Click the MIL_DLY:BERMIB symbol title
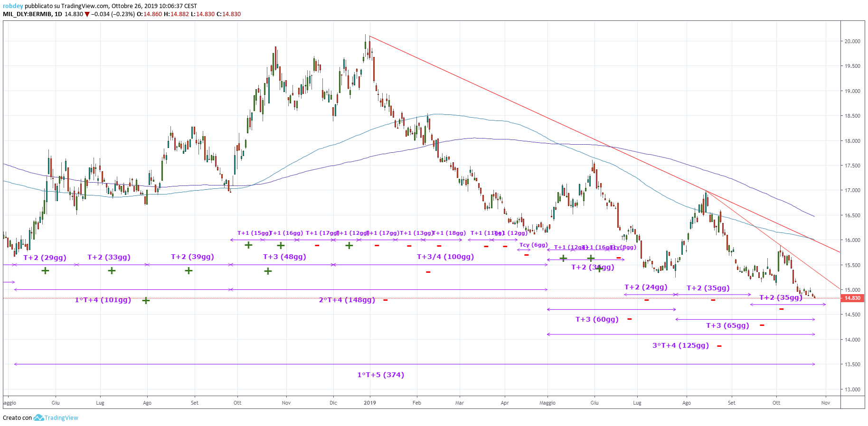868x426 pixels. (27, 14)
